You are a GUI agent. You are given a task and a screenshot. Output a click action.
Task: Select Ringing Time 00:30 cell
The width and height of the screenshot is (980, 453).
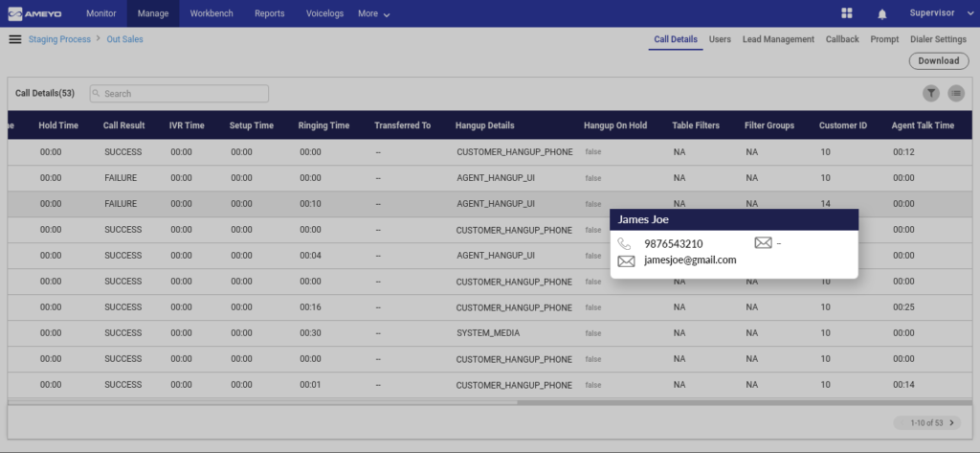coord(310,333)
